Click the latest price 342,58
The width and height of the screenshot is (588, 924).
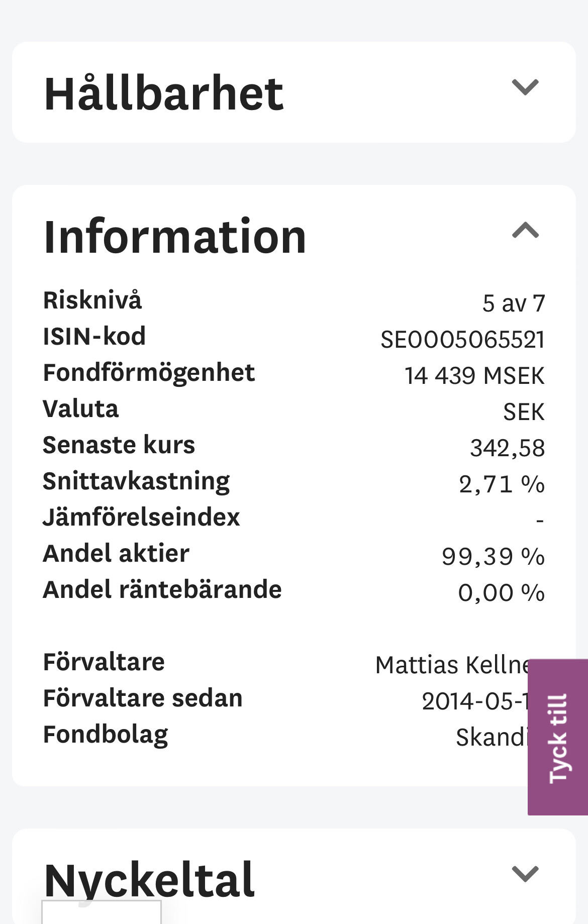[x=507, y=448]
